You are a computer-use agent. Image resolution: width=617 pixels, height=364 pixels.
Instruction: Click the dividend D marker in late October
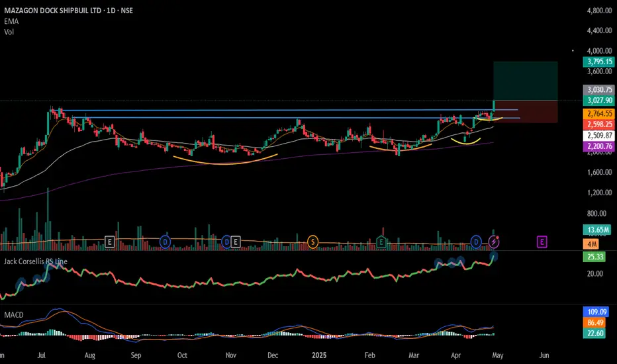tap(226, 242)
